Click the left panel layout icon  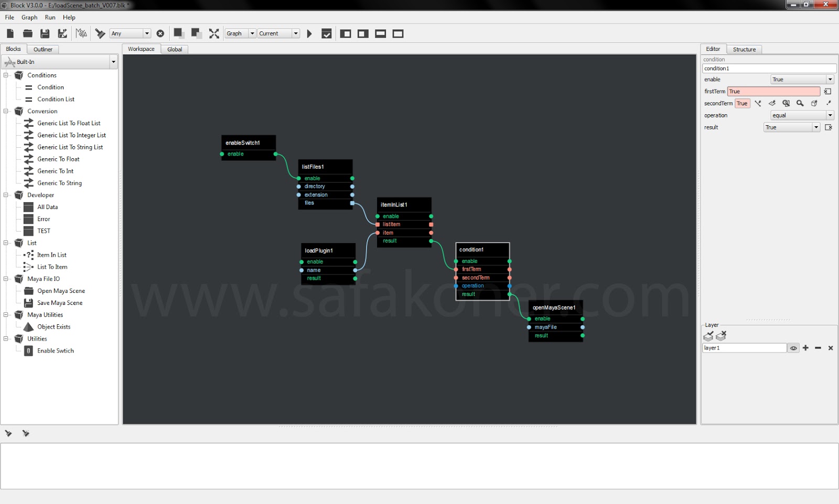[x=346, y=34]
